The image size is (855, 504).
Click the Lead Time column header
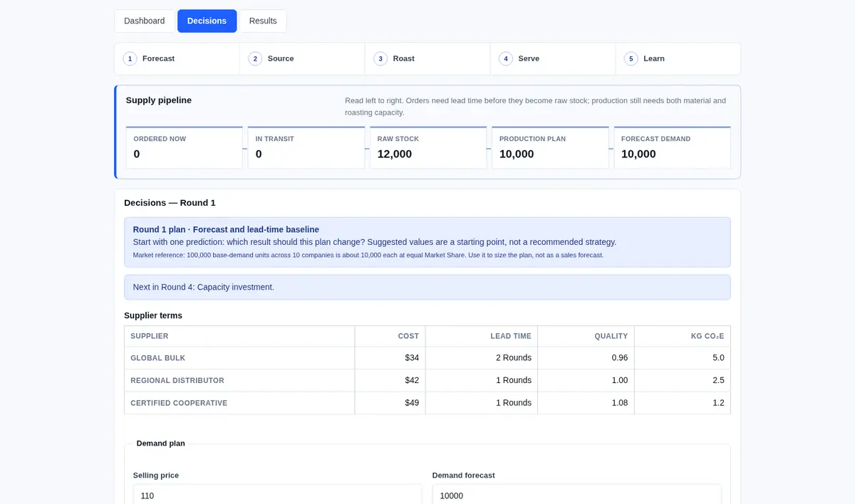[x=482, y=336]
